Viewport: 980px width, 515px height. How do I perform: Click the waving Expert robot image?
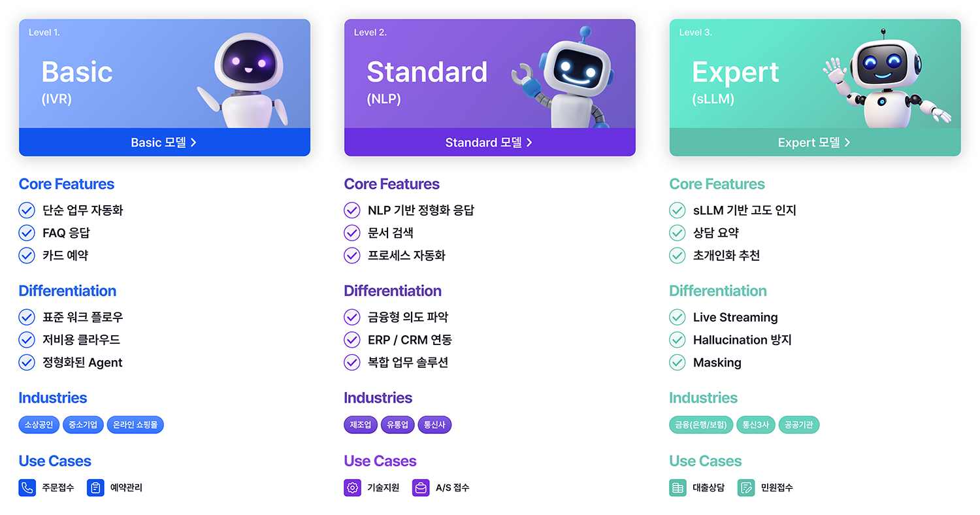(886, 78)
